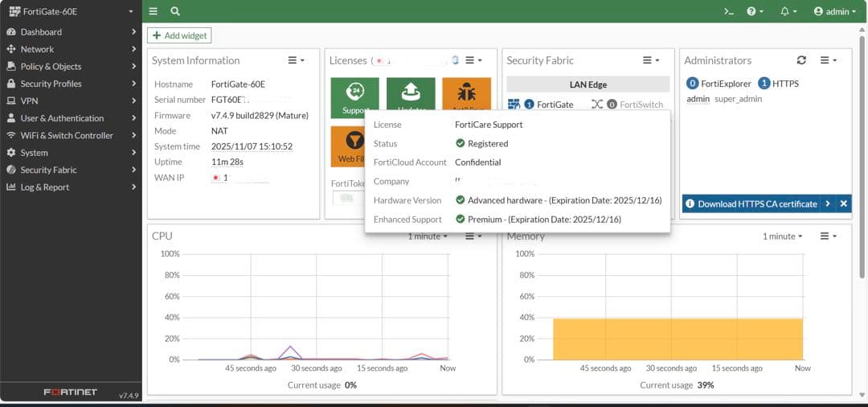Viewport: 868px width, 407px height.
Task: Open the VPN menu item
Action: coord(71,101)
